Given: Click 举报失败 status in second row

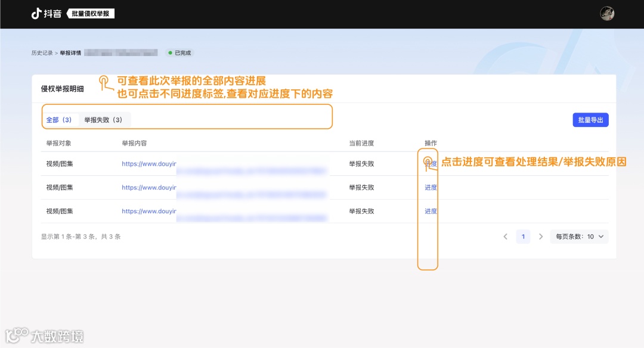Looking at the screenshot, I should [x=361, y=188].
